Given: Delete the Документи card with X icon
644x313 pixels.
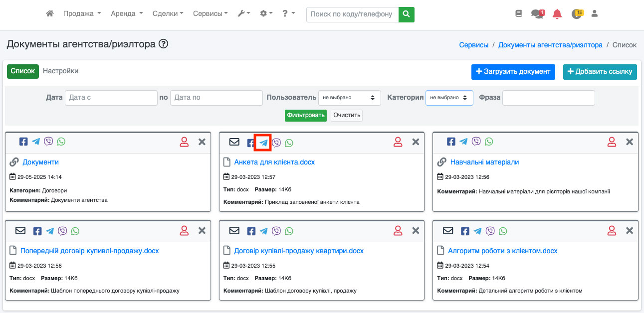Looking at the screenshot, I should [202, 142].
